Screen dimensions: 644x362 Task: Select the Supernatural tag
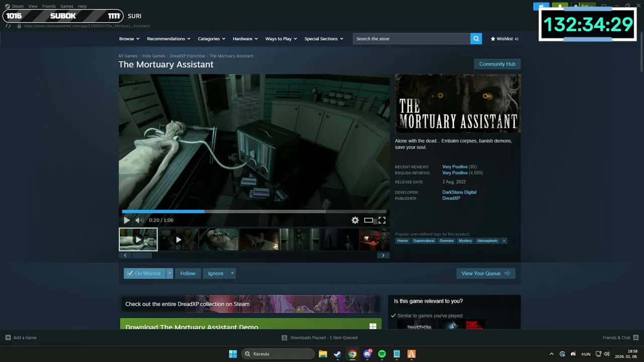click(424, 241)
